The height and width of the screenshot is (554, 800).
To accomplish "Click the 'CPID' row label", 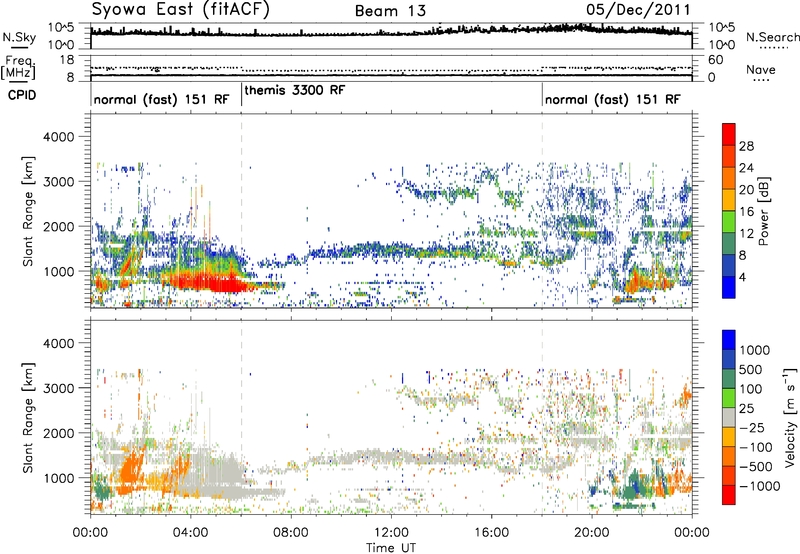I will coord(22,95).
